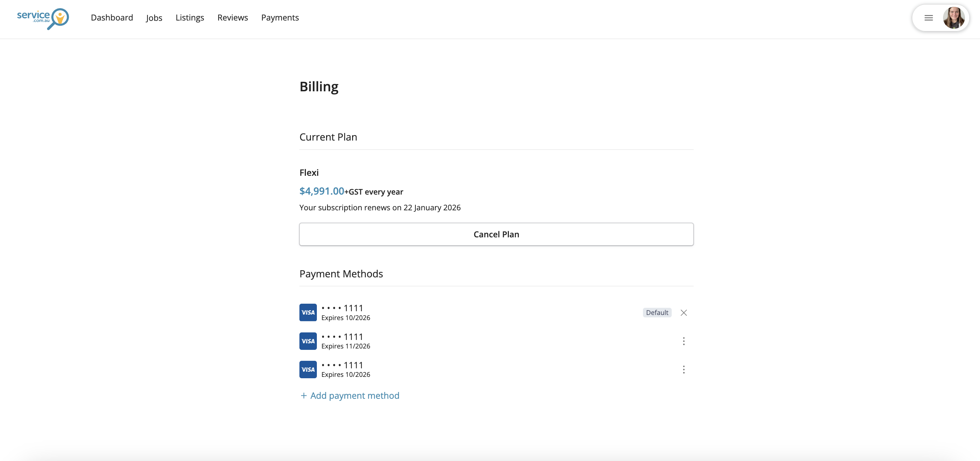
Task: Open the Jobs page
Action: click(x=154, y=18)
